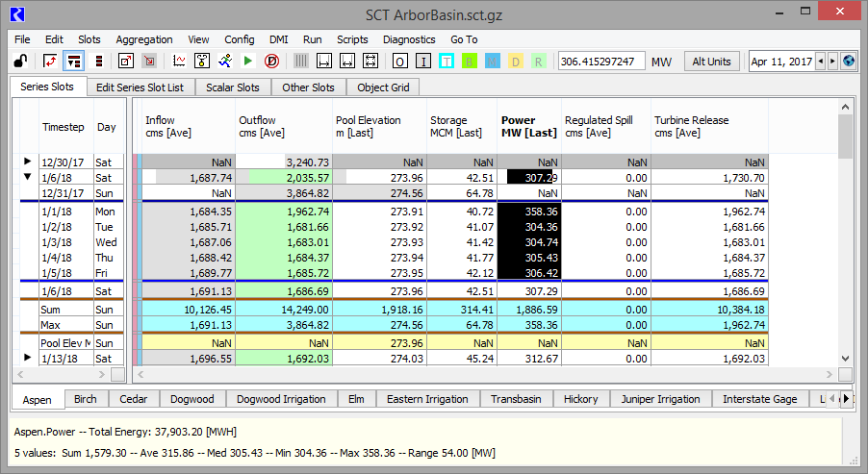868x474 pixels.
Task: Toggle the O flag button
Action: pyautogui.click(x=399, y=62)
